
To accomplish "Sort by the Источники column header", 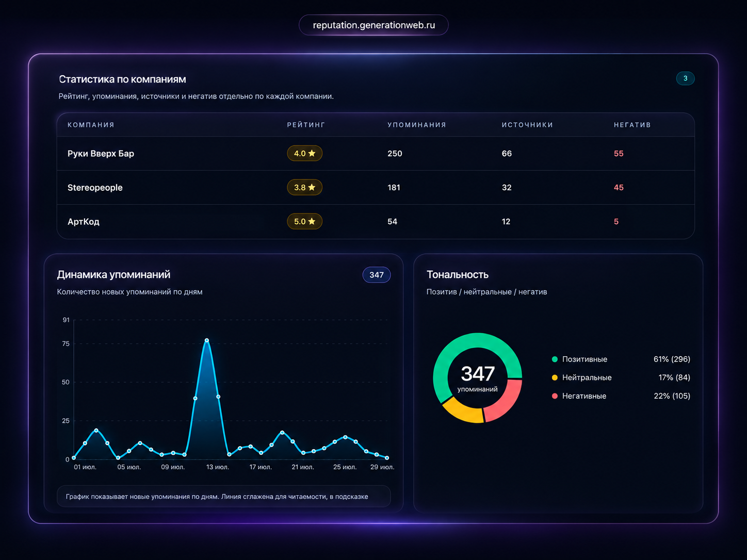I will 527,125.
